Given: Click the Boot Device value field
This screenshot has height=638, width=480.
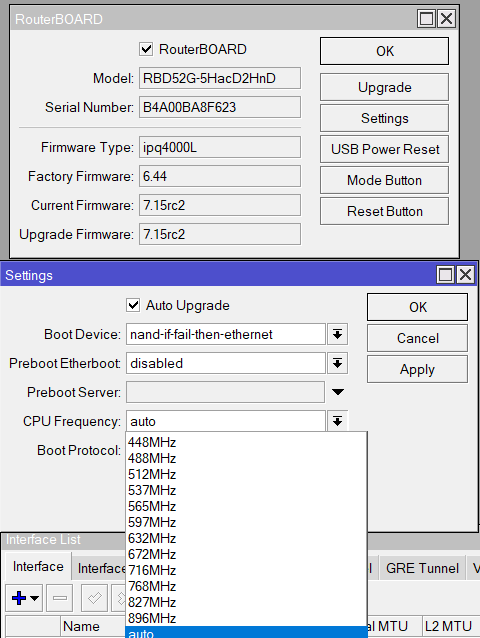Looking at the screenshot, I should click(226, 334).
